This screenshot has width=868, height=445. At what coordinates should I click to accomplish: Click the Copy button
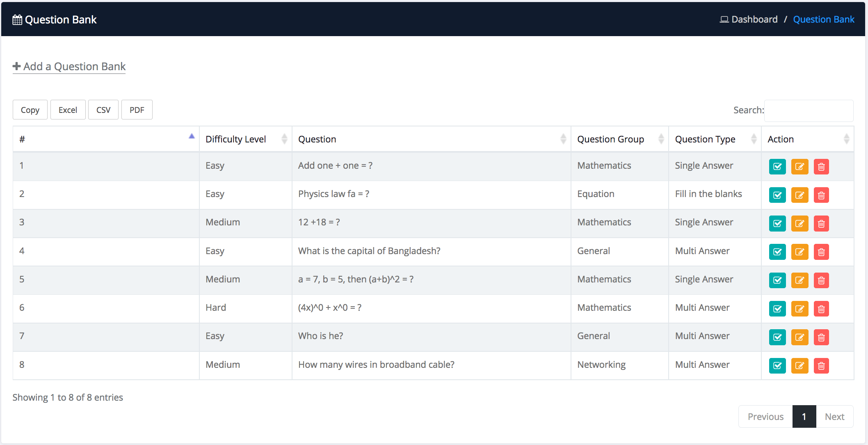30,110
